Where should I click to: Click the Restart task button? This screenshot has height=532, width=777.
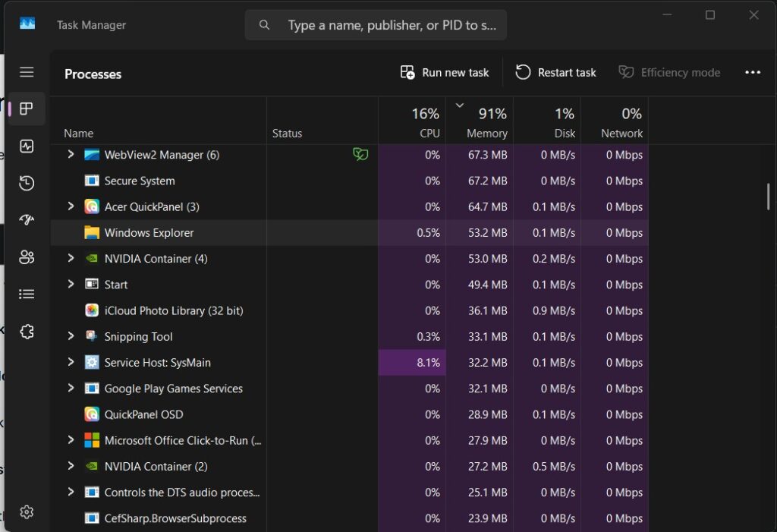(555, 73)
